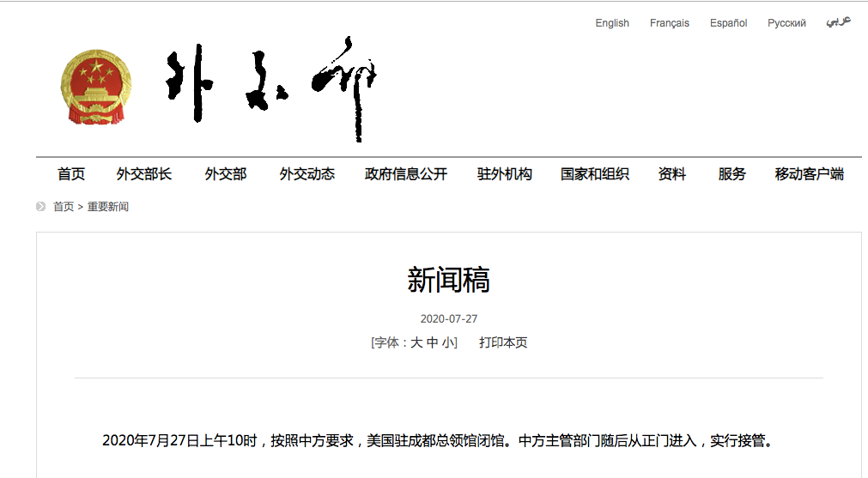
Task: Open the Arabic language version
Action: tap(838, 21)
